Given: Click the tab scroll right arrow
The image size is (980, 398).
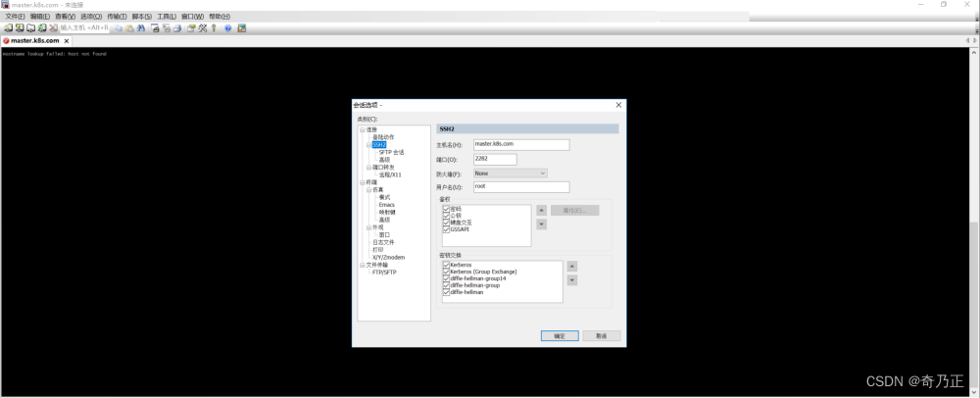Looking at the screenshot, I should (x=975, y=40).
